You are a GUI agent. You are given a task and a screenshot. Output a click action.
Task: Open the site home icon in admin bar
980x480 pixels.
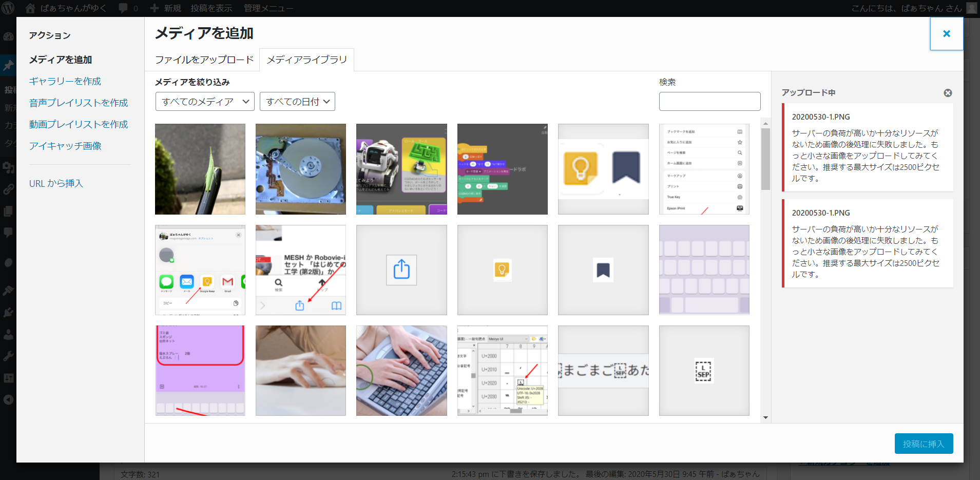pos(30,8)
